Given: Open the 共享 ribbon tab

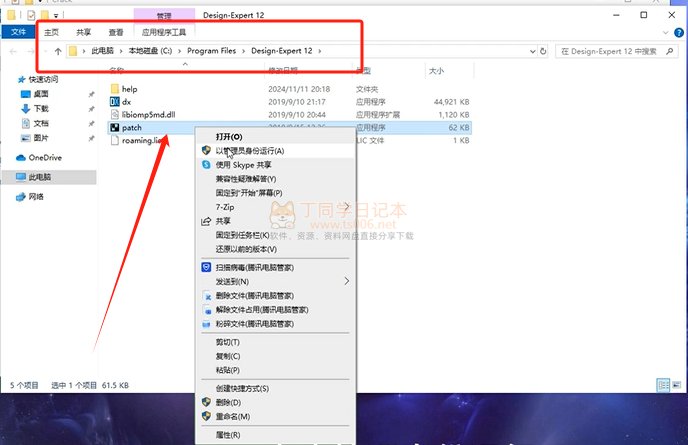Looking at the screenshot, I should pyautogui.click(x=83, y=32).
